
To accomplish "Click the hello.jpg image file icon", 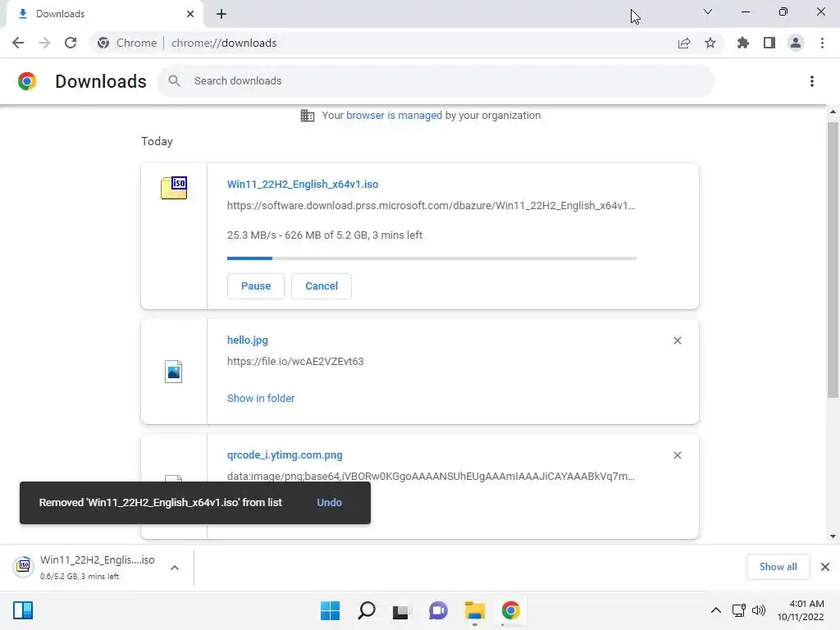I will pyautogui.click(x=174, y=372).
